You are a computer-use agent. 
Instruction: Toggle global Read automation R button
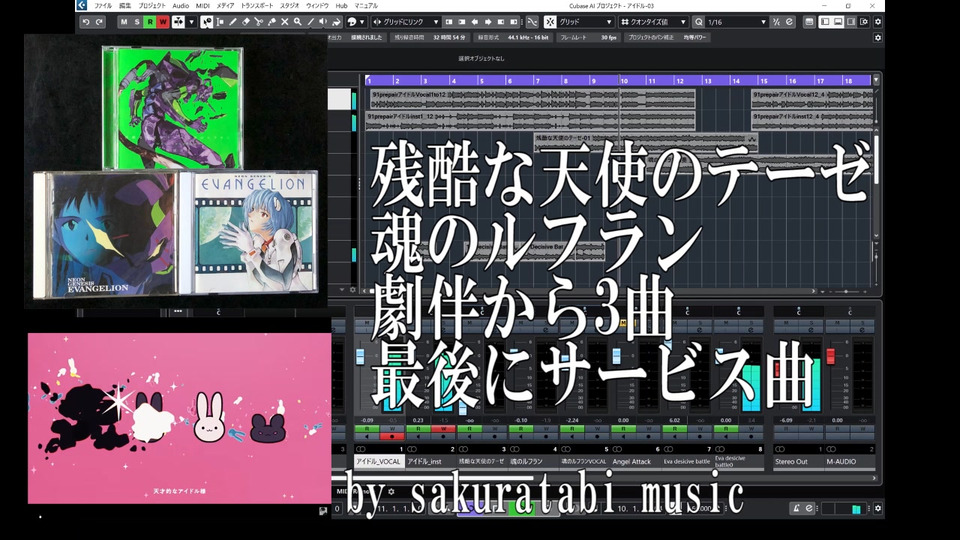[x=150, y=22]
